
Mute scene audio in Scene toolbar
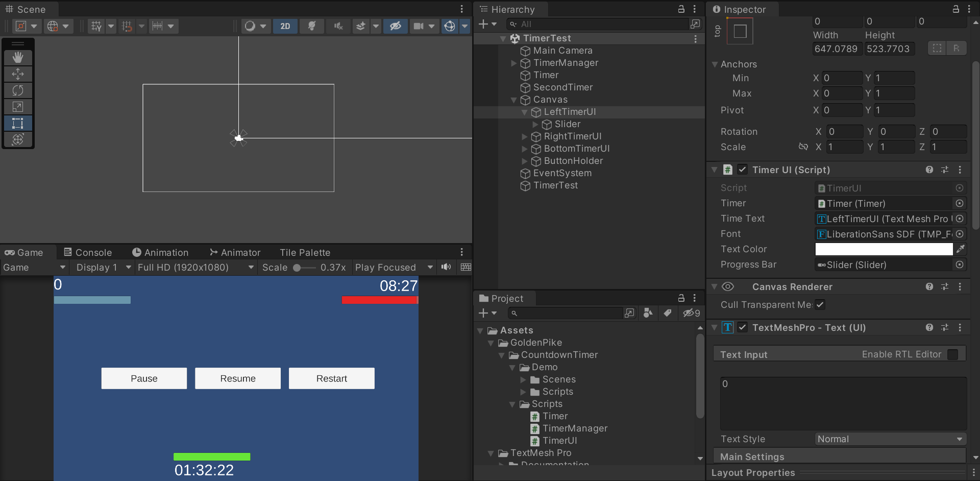click(x=338, y=26)
